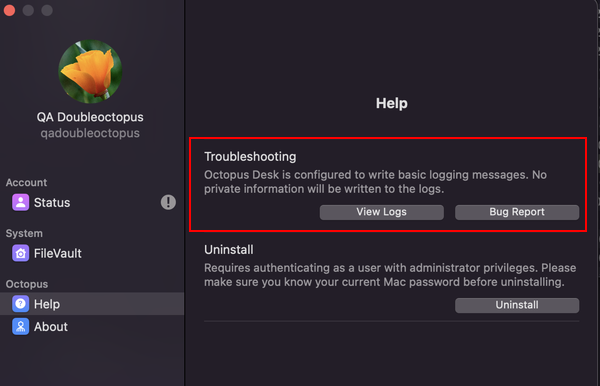600x386 pixels.
Task: Click the Troubleshooting heading
Action: (x=250, y=156)
